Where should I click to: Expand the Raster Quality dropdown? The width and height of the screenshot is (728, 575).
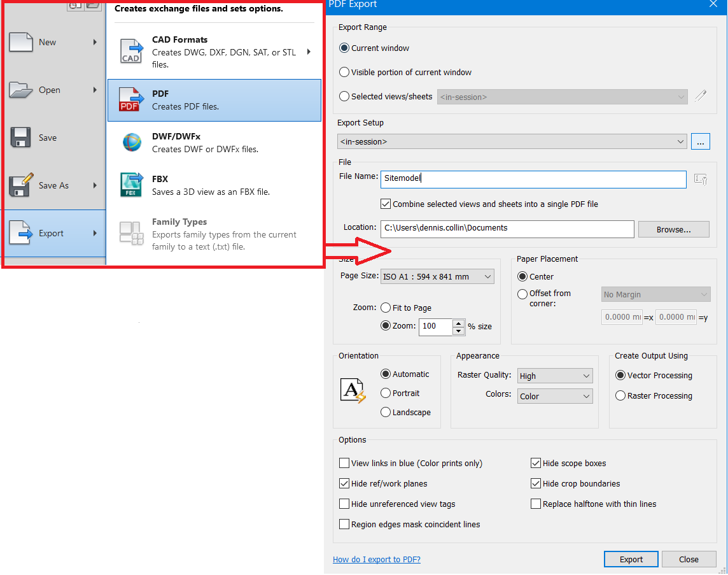pos(555,376)
